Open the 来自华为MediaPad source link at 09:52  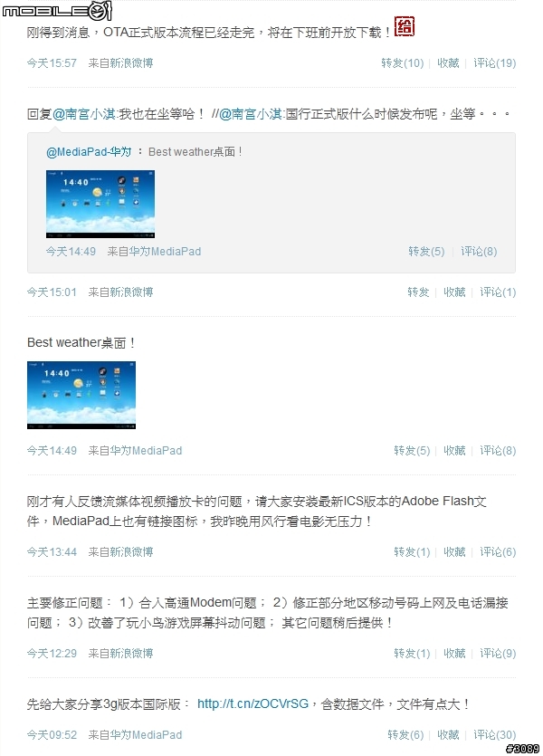[x=135, y=735]
